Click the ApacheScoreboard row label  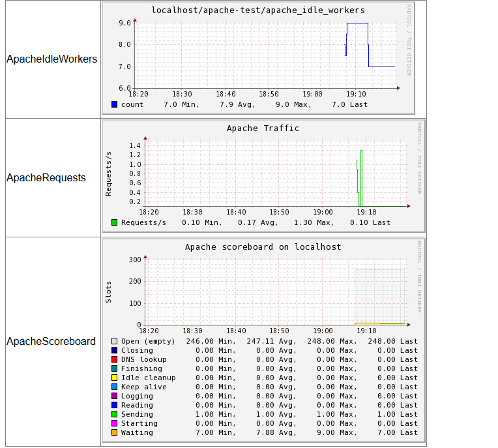[x=51, y=341]
